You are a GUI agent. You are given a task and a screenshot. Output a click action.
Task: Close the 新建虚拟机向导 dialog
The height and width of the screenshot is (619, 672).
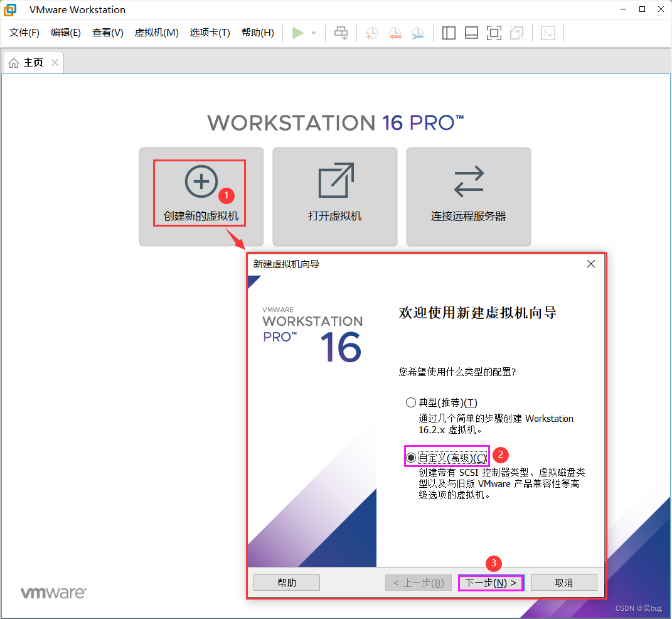tap(591, 264)
